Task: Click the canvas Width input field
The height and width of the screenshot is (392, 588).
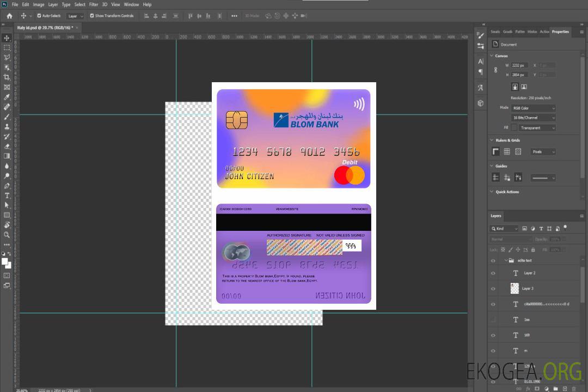Action: click(519, 65)
